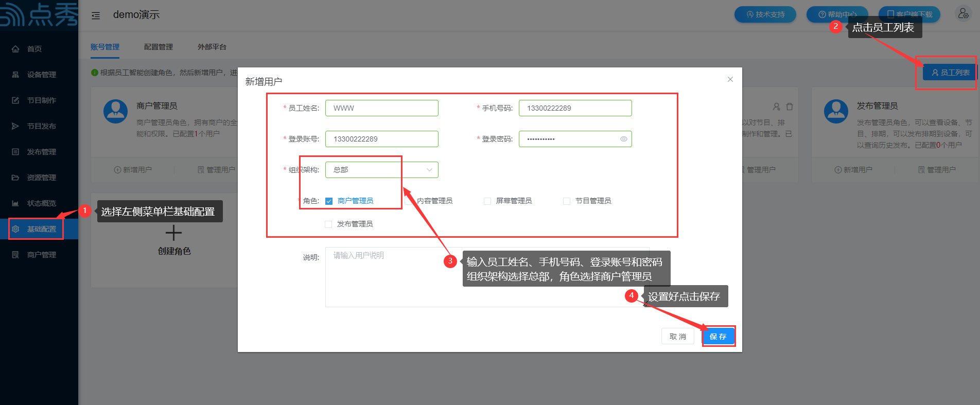Viewport: 980px width, 405px height.
Task: Click the delete trash icon on role card
Action: (x=790, y=107)
